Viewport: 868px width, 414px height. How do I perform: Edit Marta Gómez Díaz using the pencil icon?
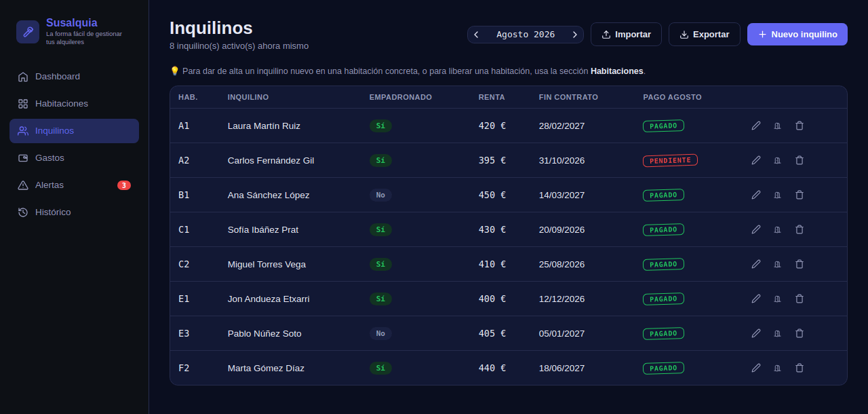tap(756, 368)
